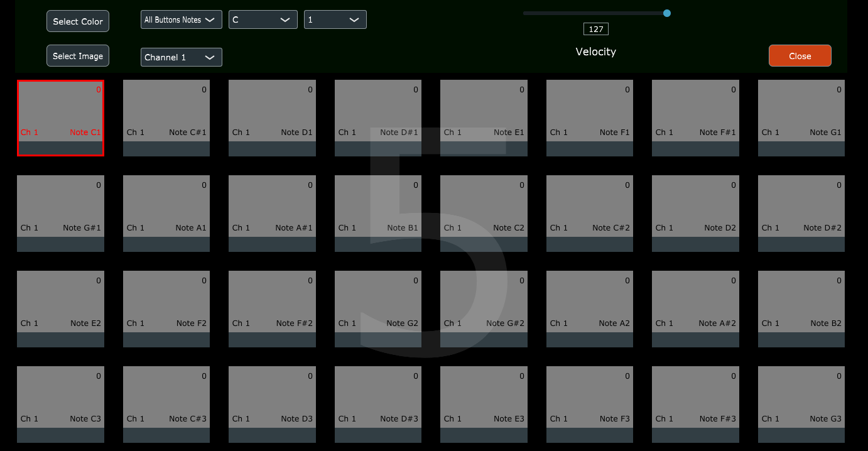
Task: Click the Select Image button
Action: (x=78, y=56)
